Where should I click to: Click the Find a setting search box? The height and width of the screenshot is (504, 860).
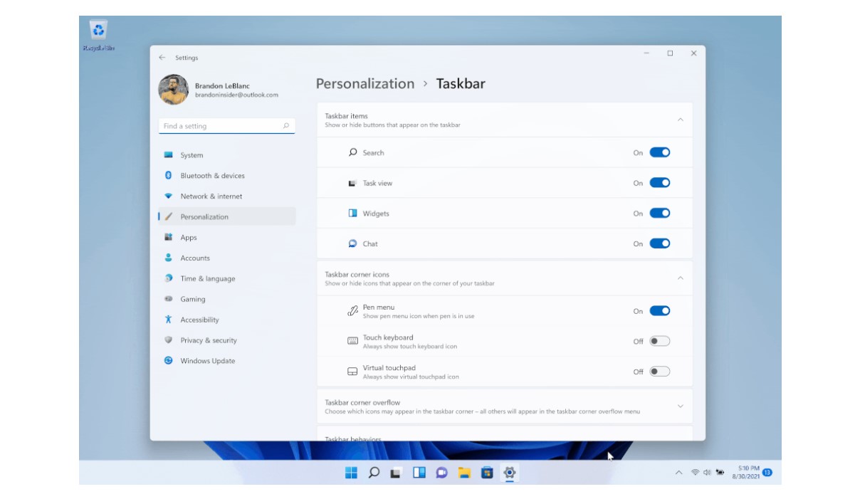tap(219, 126)
